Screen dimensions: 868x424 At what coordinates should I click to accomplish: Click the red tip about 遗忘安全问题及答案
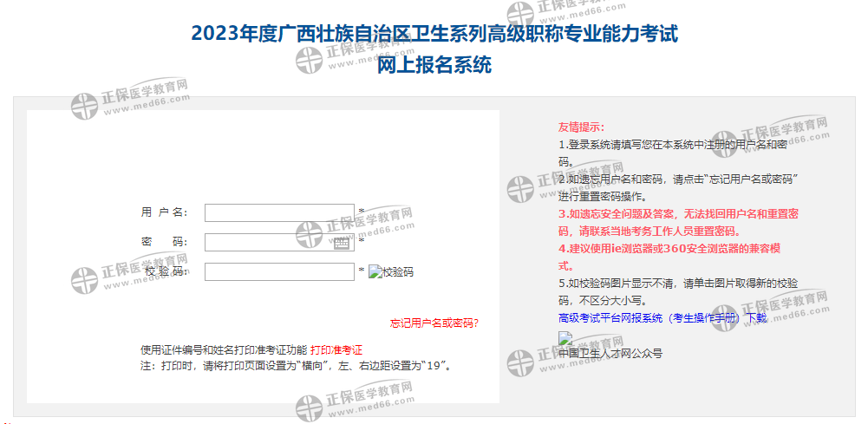(x=678, y=222)
